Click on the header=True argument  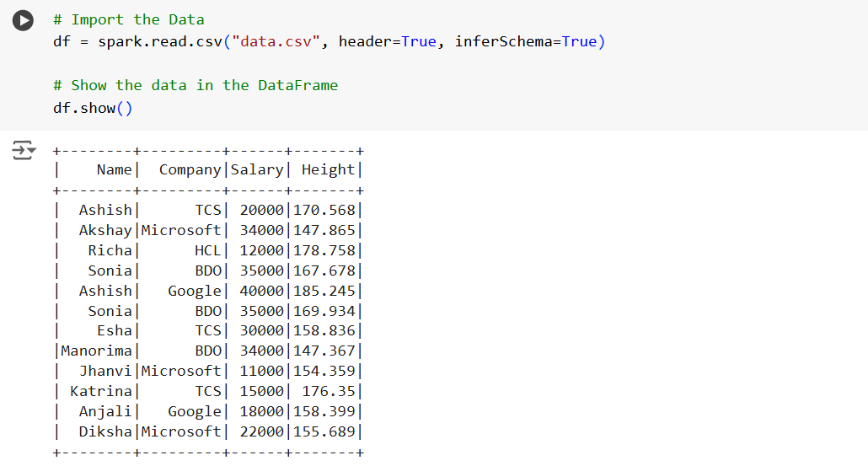387,41
